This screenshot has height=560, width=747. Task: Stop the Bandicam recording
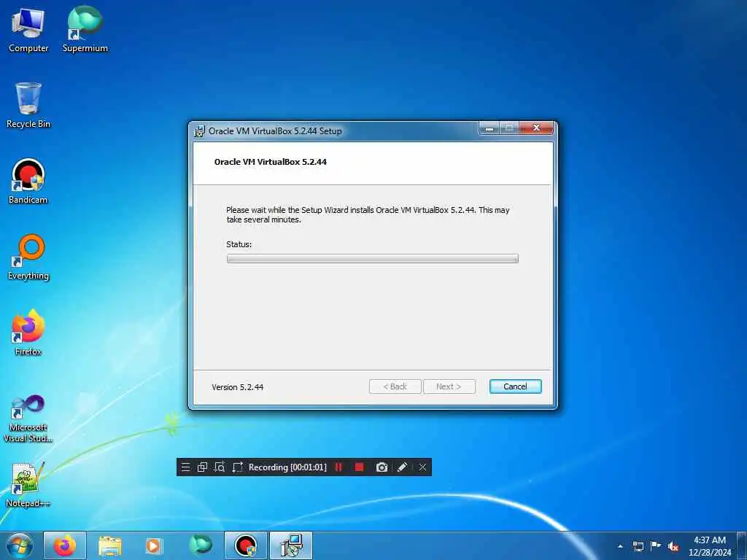(359, 467)
